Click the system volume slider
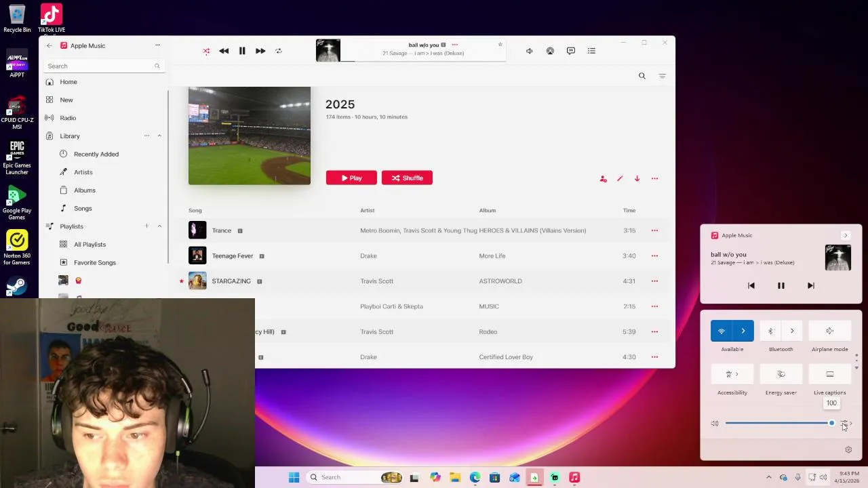Screen dimensions: 868x488 click(778, 424)
